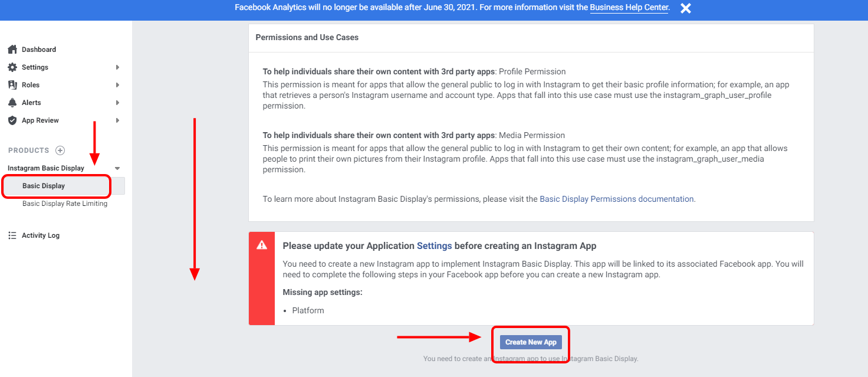Click the Roles badge icon
The width and height of the screenshot is (868, 377).
(12, 85)
